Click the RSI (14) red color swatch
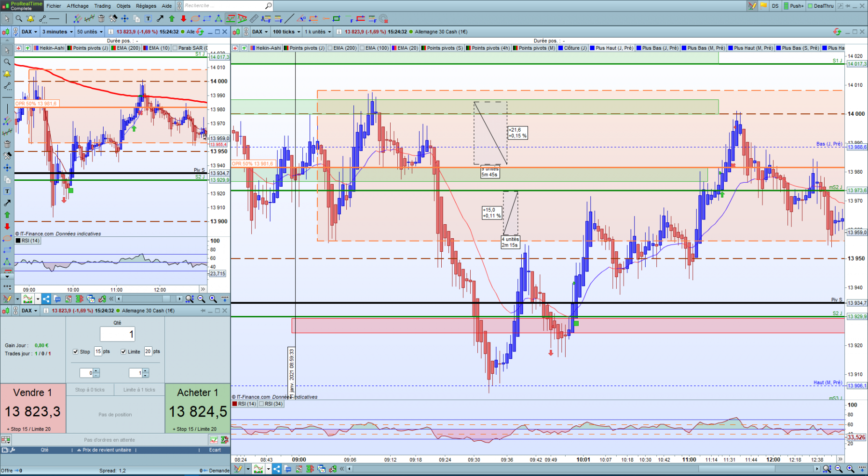 tap(235, 404)
